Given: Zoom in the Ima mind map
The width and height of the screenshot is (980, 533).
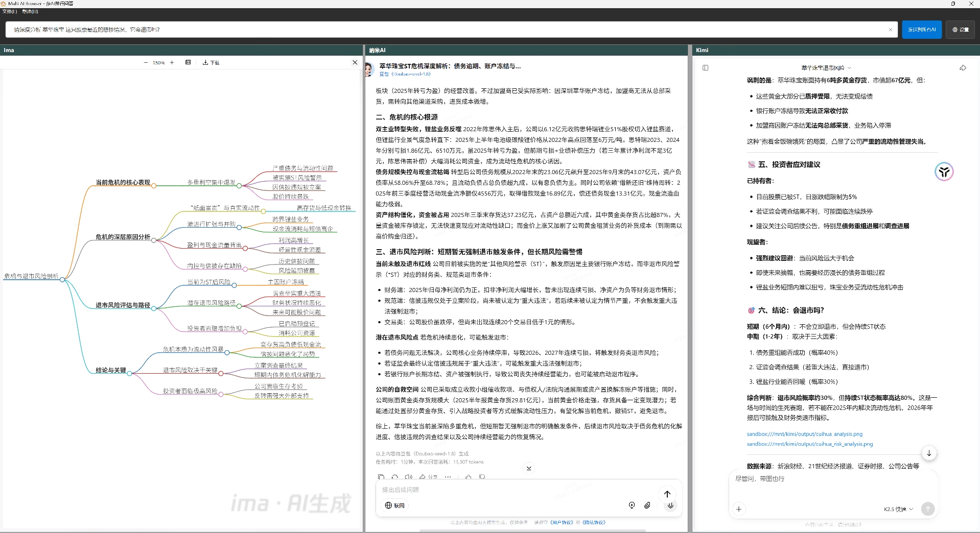Looking at the screenshot, I should (x=172, y=63).
